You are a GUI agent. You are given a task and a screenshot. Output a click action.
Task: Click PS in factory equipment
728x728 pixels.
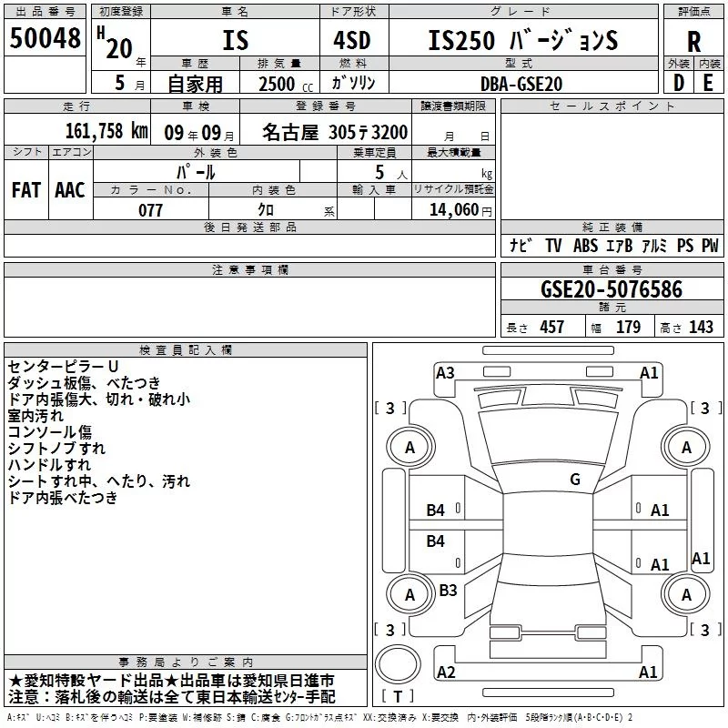(685, 245)
